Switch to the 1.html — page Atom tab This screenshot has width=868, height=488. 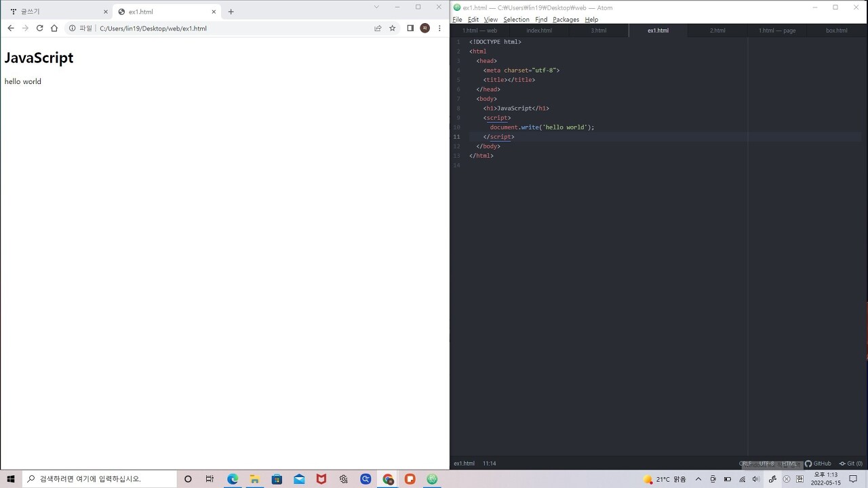777,30
